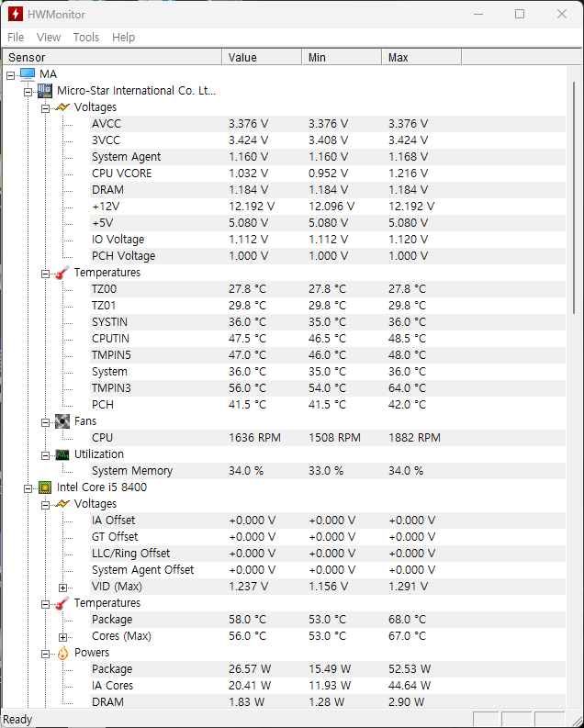Screen dimensions: 584x728
Task: Click the HWMonitor lightning bolt app icon
Action: 16,14
